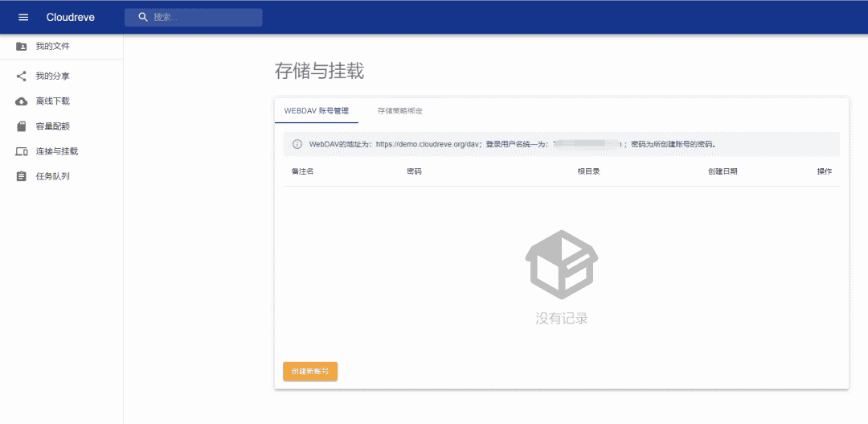The width and height of the screenshot is (868, 424).
Task: Click the 我的文件 folder icon
Action: point(21,47)
